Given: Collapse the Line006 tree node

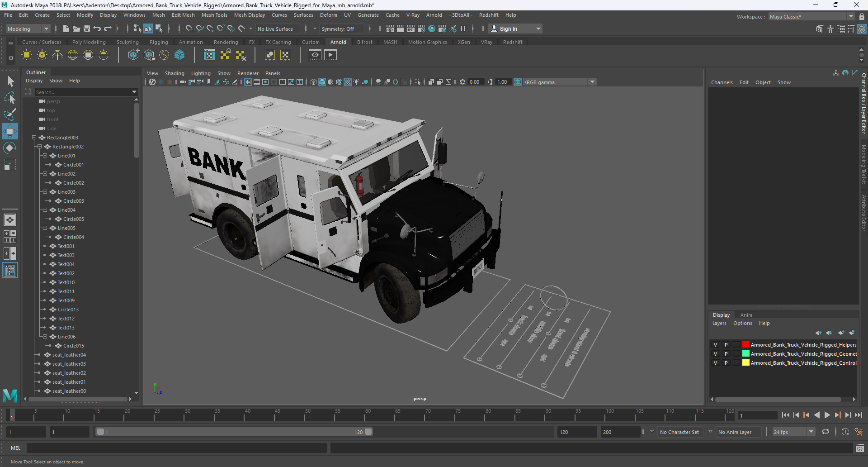Looking at the screenshot, I should pyautogui.click(x=45, y=337).
